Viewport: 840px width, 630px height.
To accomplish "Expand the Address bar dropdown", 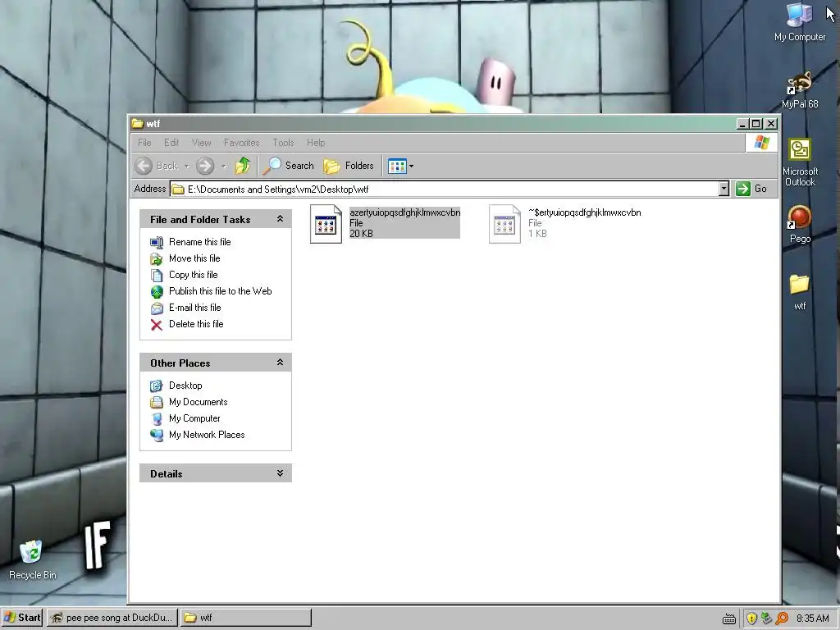I will (724, 189).
